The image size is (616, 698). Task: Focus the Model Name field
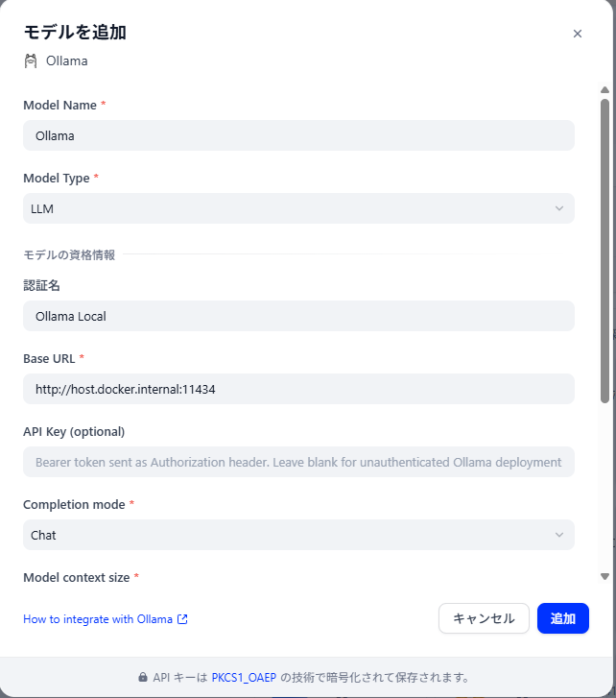coord(298,135)
